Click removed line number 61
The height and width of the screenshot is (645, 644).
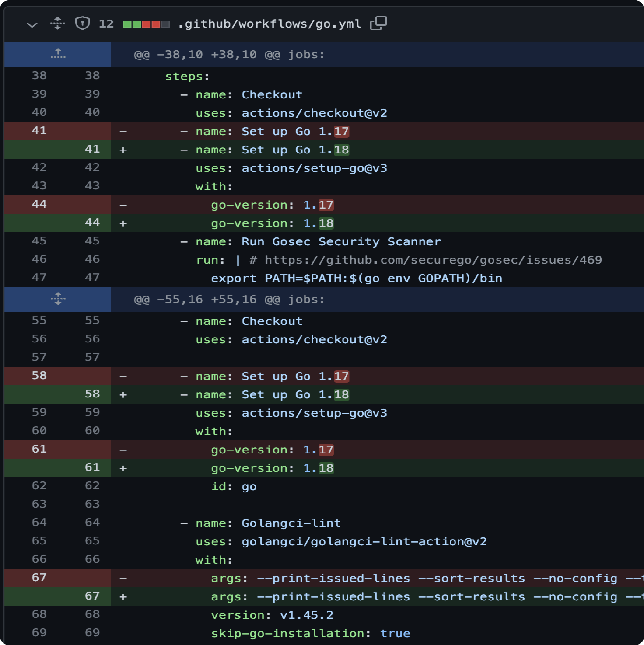pyautogui.click(x=39, y=449)
